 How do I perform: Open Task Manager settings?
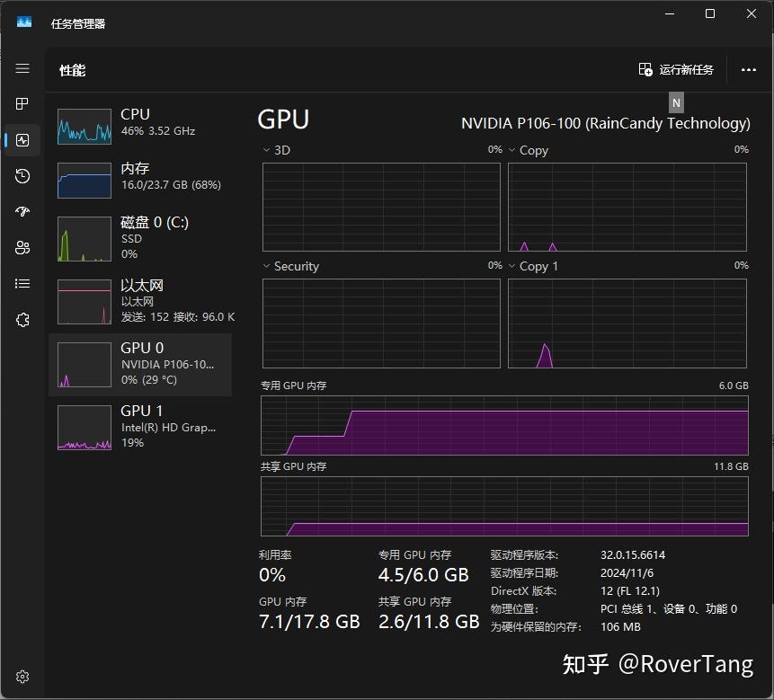(22, 677)
